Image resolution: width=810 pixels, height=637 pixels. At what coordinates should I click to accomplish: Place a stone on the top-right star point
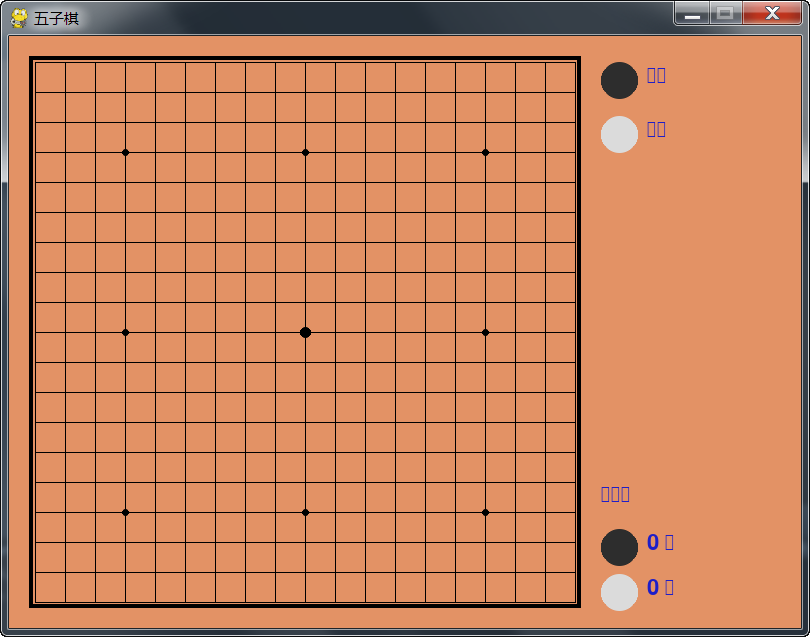485,152
